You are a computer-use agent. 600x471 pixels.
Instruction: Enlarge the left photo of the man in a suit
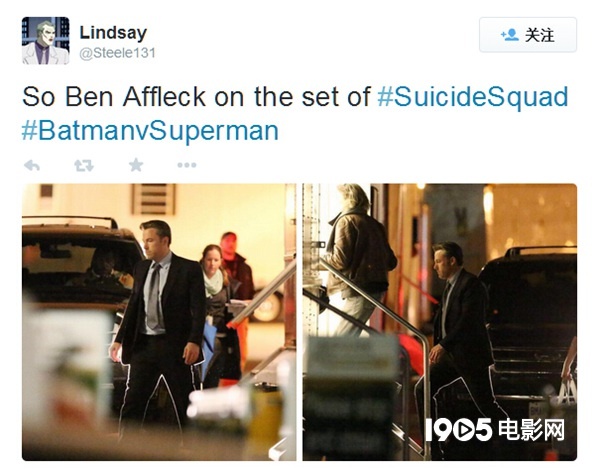(159, 322)
